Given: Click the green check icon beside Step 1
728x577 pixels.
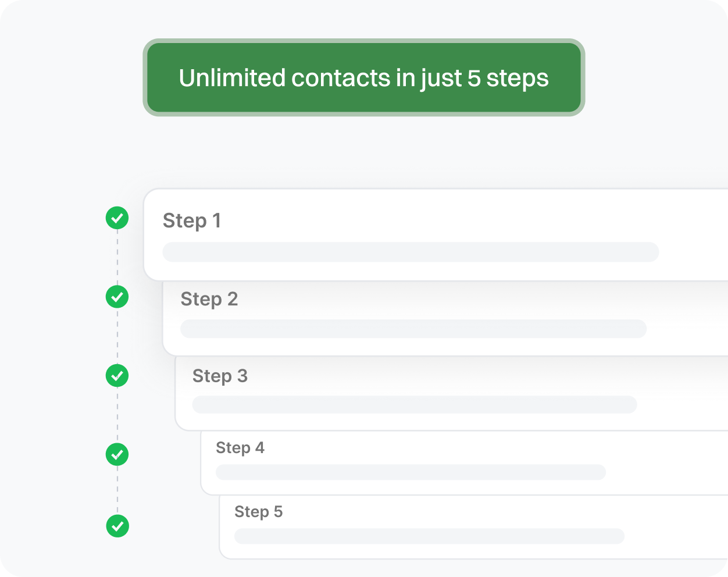Looking at the screenshot, I should (x=117, y=218).
